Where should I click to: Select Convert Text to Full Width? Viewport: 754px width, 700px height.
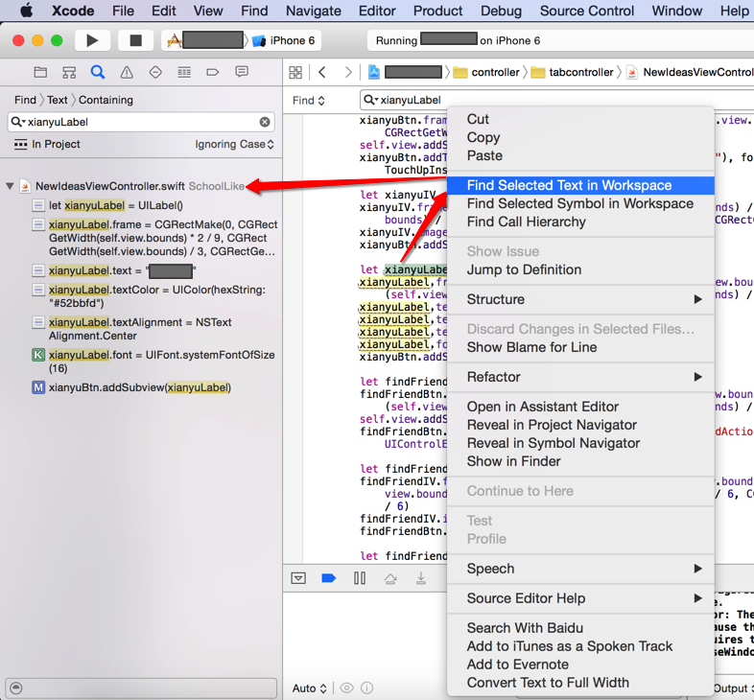click(580, 683)
